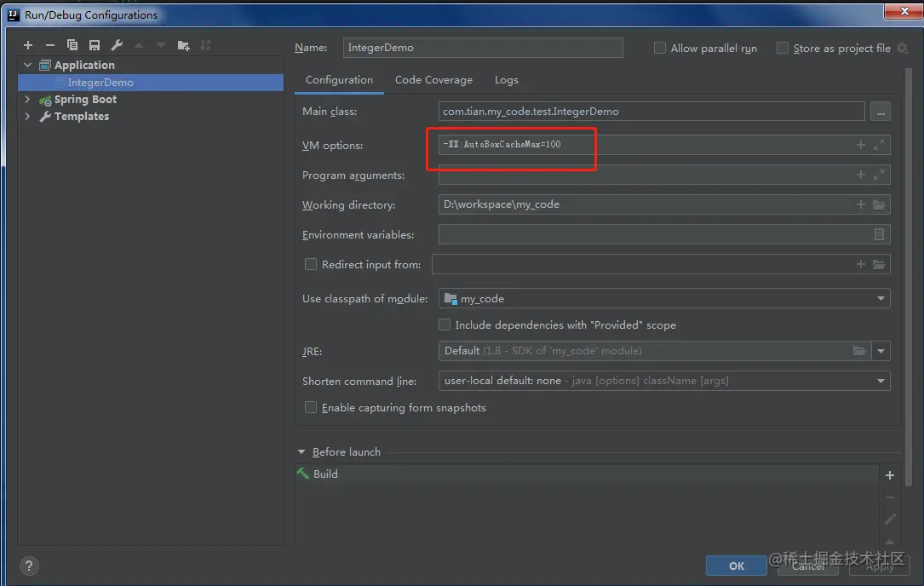Toggle Store as project file checkbox
924x586 pixels.
pos(783,49)
